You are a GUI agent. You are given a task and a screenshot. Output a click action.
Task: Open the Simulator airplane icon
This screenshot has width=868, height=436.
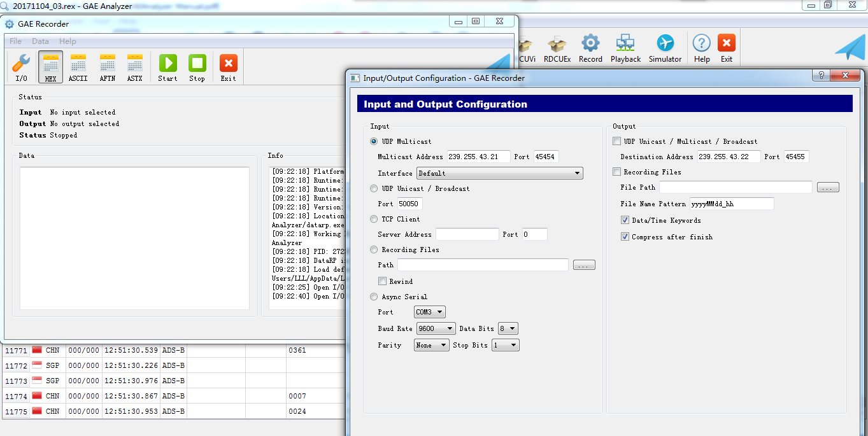coord(665,48)
